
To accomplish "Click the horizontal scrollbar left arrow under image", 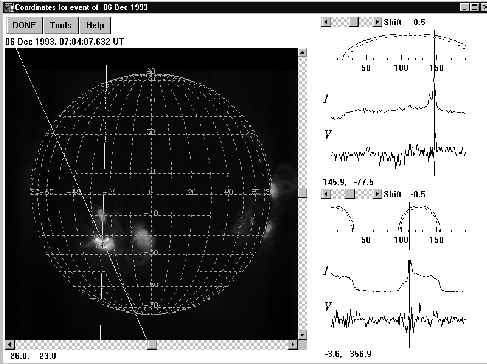I will click(x=10, y=345).
